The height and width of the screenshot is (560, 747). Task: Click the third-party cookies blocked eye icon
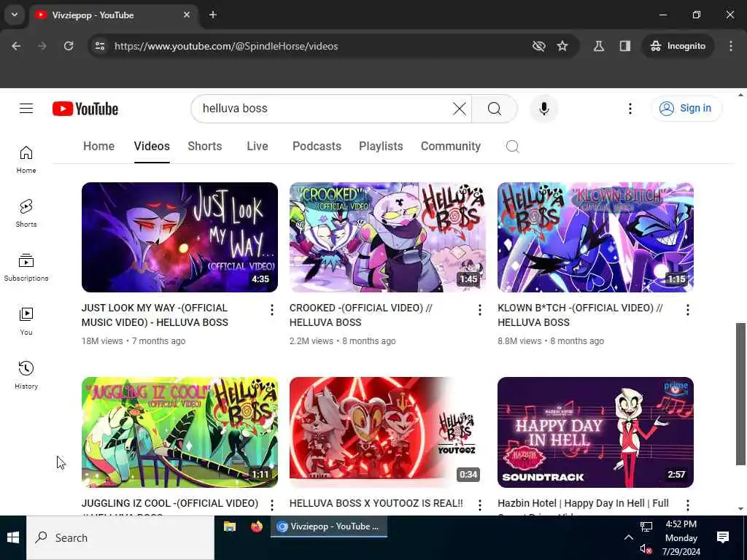point(539,46)
